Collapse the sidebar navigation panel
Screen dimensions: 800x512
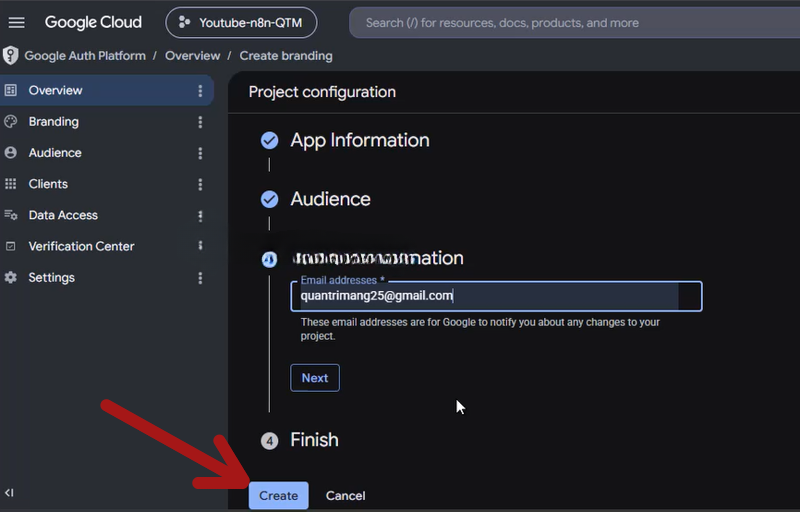tap(9, 493)
